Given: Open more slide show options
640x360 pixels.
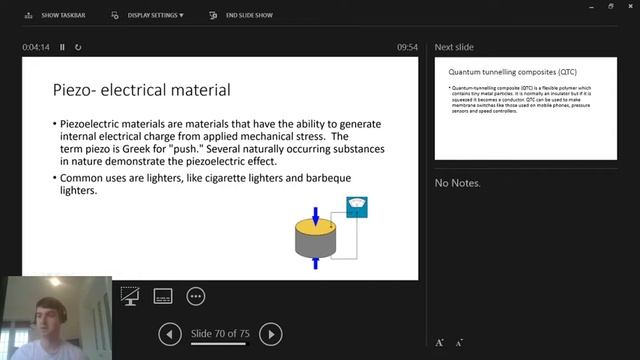Looking at the screenshot, I should point(196,296).
